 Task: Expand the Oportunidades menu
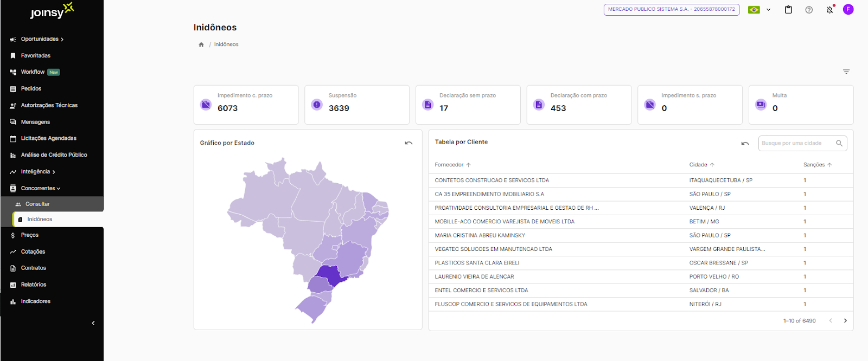(42, 39)
